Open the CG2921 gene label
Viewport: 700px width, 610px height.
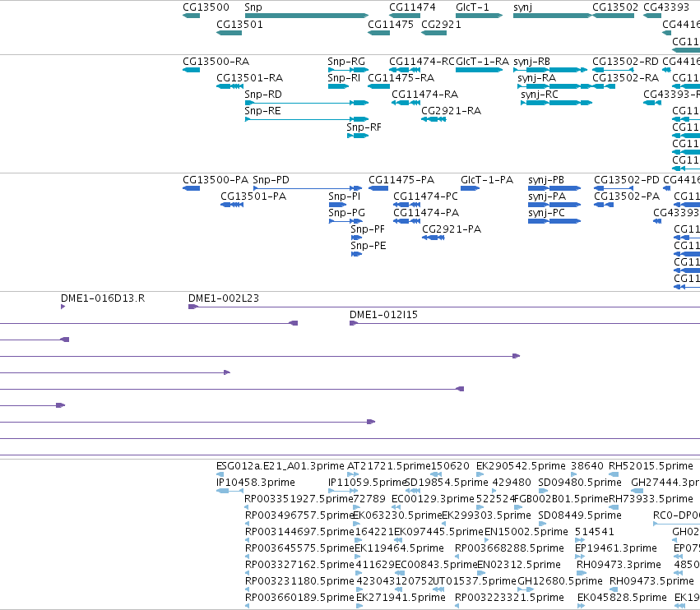(441, 24)
